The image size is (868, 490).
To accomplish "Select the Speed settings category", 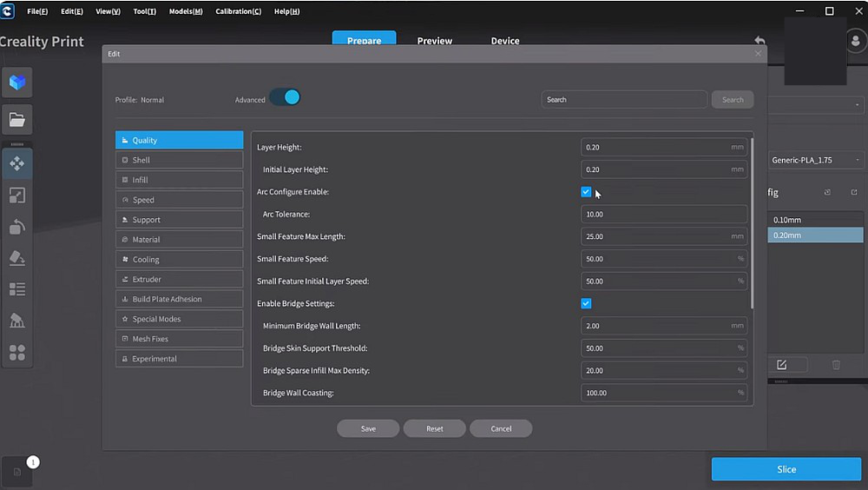I will pyautogui.click(x=180, y=200).
